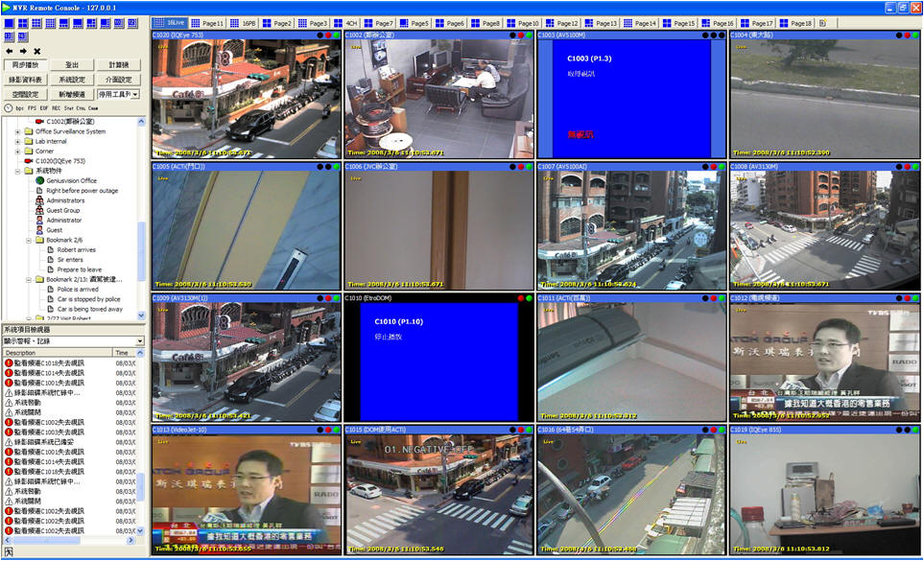This screenshot has width=924, height=561.
Task: Toggle the red record dot on C1002 camera
Action: point(520,35)
